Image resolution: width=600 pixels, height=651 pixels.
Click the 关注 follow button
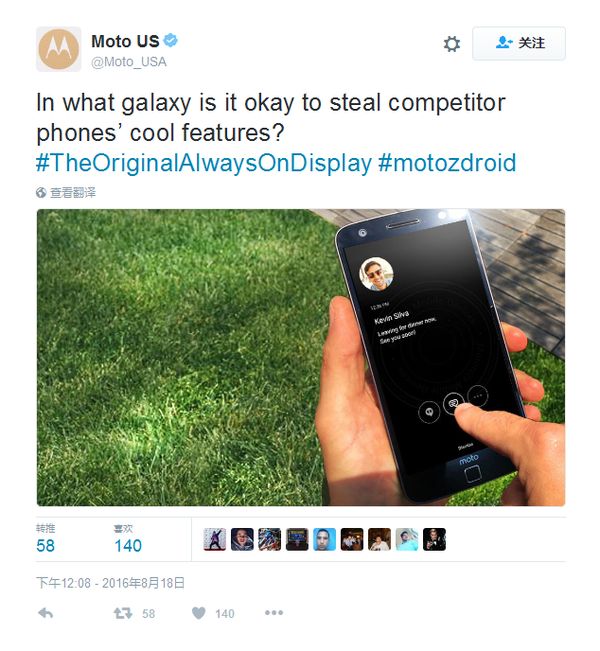(519, 43)
